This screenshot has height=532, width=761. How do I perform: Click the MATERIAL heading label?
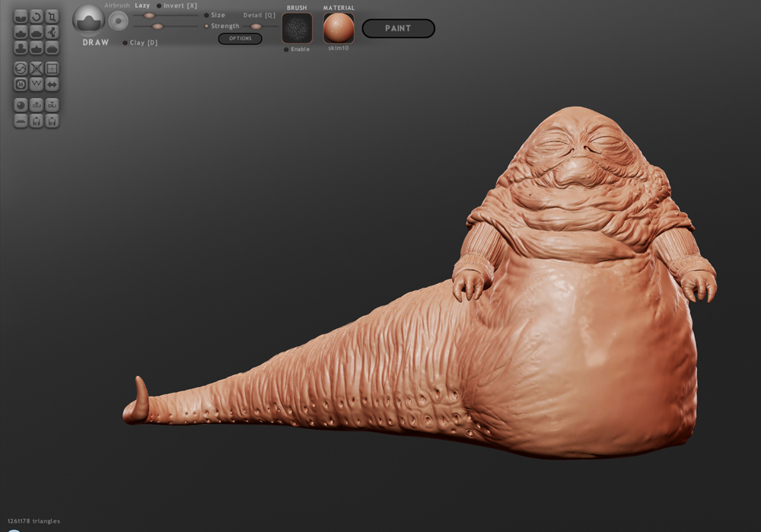tap(339, 8)
